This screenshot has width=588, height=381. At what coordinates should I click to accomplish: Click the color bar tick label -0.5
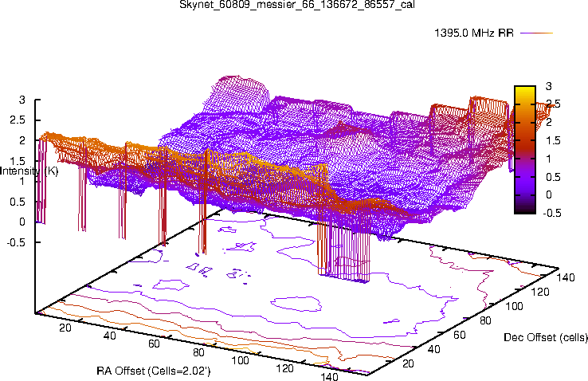pos(552,213)
